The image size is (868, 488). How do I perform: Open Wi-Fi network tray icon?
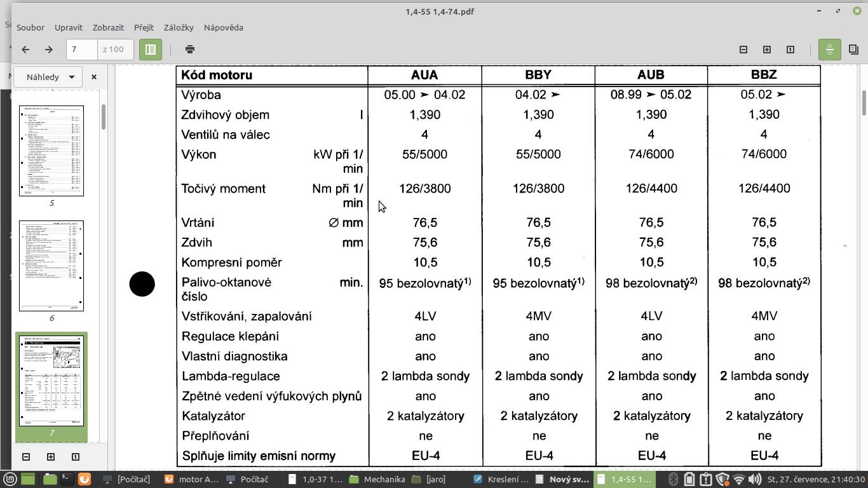738,479
